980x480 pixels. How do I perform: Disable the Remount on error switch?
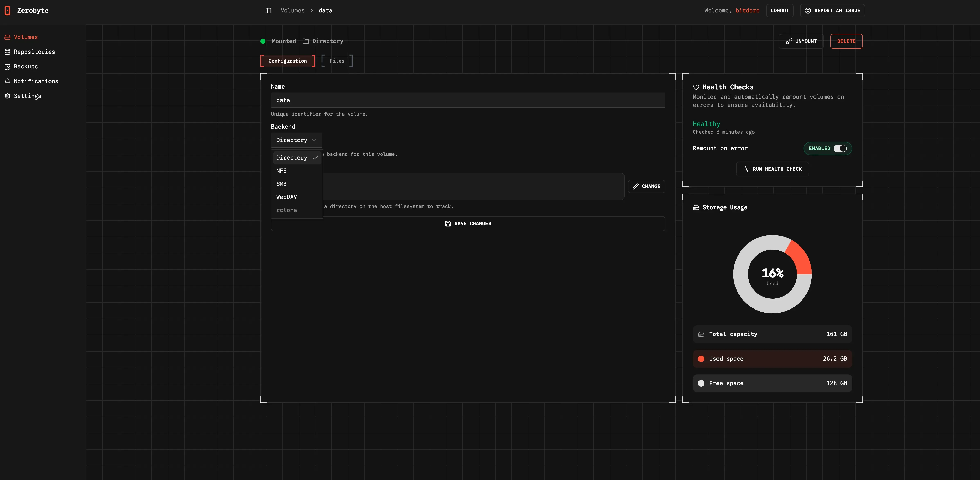pos(840,149)
